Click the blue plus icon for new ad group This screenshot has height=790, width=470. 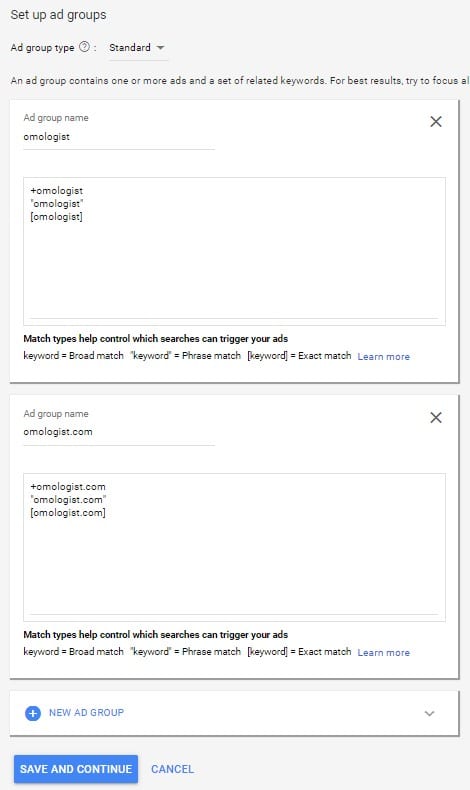point(33,713)
